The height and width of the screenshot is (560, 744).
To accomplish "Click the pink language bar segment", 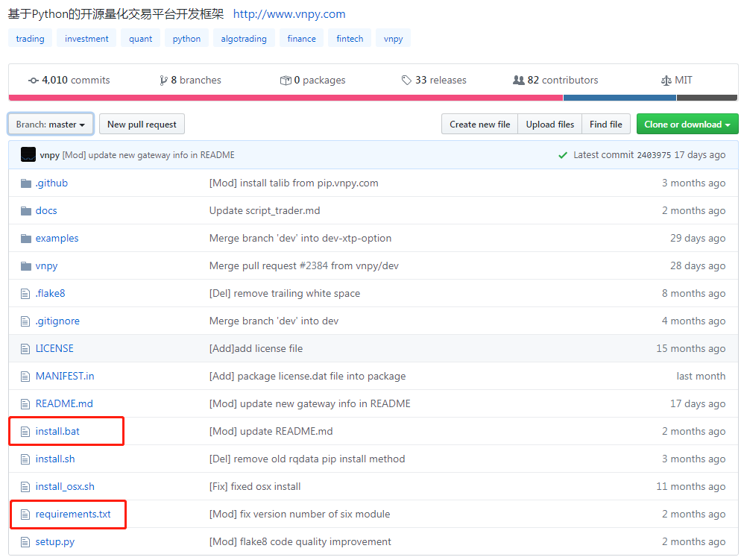I will point(286,98).
